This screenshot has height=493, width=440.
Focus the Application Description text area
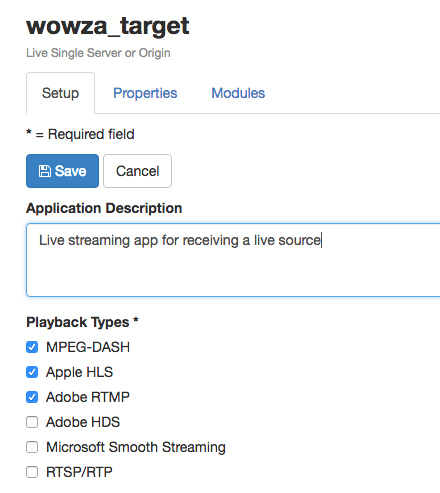click(233, 260)
